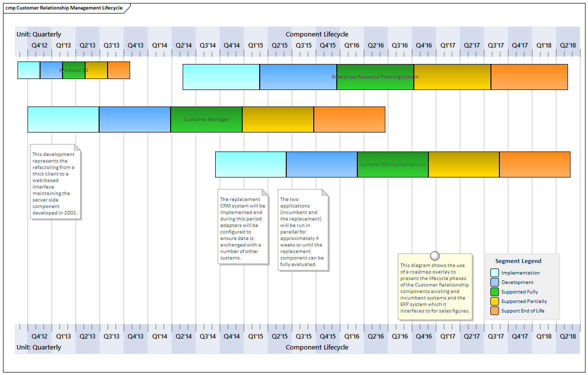Select the Support End of Life legend swatch

pos(495,311)
